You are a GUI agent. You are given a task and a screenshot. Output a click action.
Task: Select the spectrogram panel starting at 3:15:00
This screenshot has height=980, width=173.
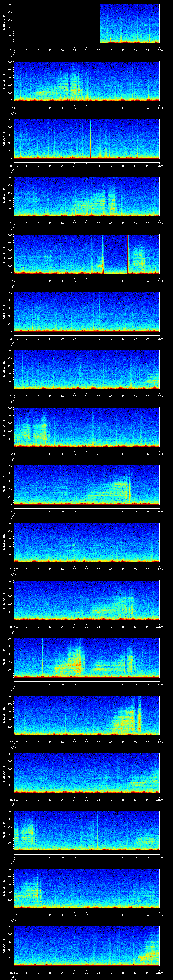(x=87, y=369)
